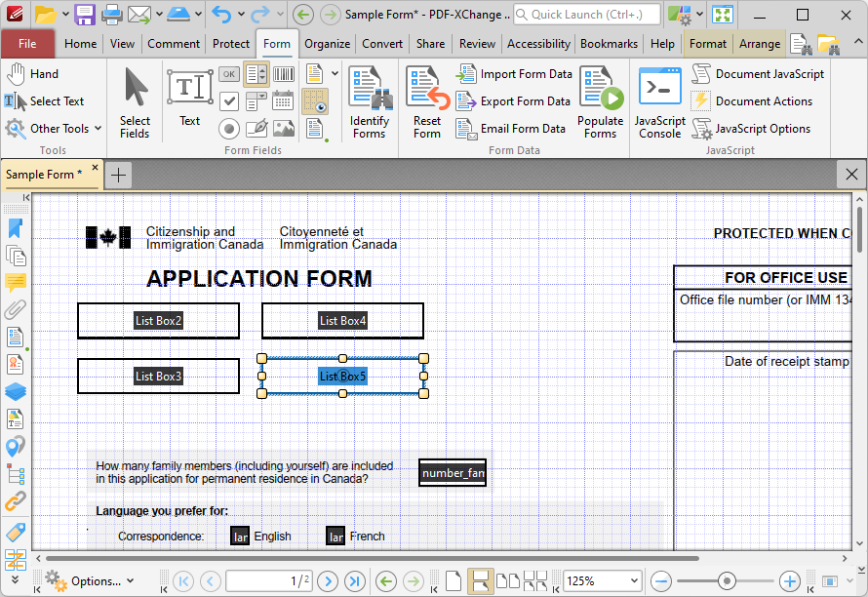
Task: Click the Save icon in the quick access toolbar
Action: [85, 15]
